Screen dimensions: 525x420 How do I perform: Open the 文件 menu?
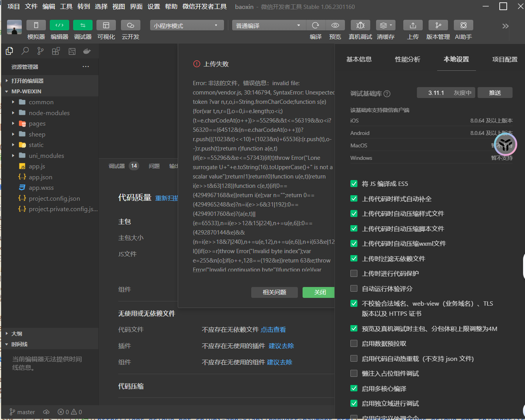coord(31,7)
